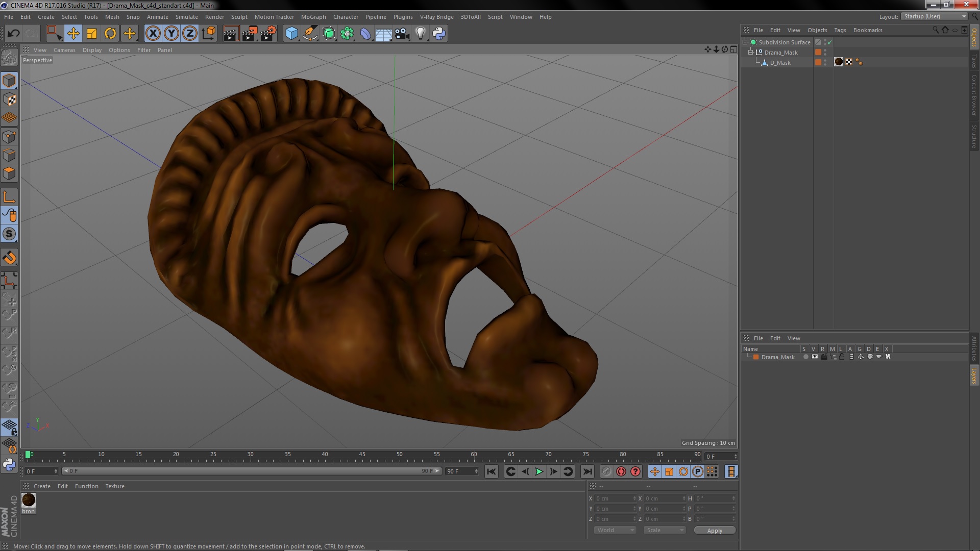Open Material Manager Texture menu
Viewport: 980px width, 551px height.
(x=115, y=486)
